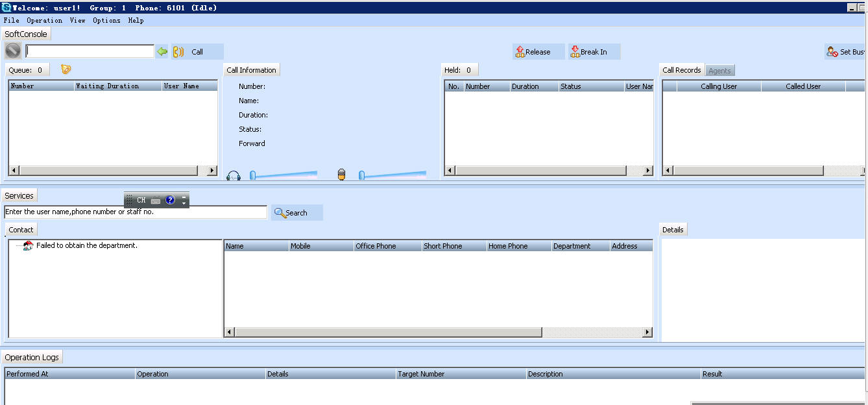Click the gray prohibited circle icon
868x405 pixels.
coord(13,51)
